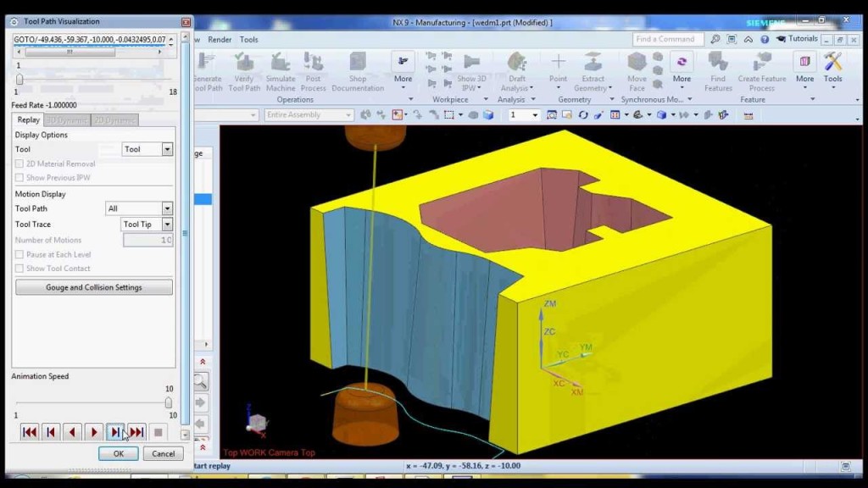The width and height of the screenshot is (868, 488).
Task: Skip to the end of tool path
Action: pos(136,432)
